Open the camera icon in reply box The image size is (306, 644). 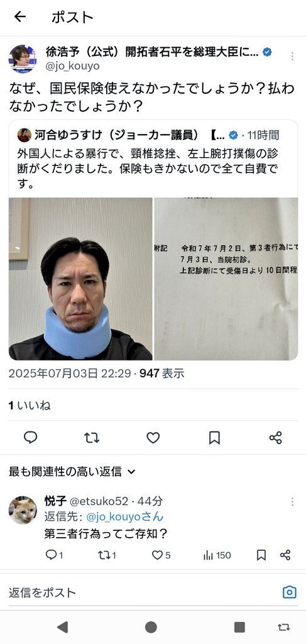290,592
